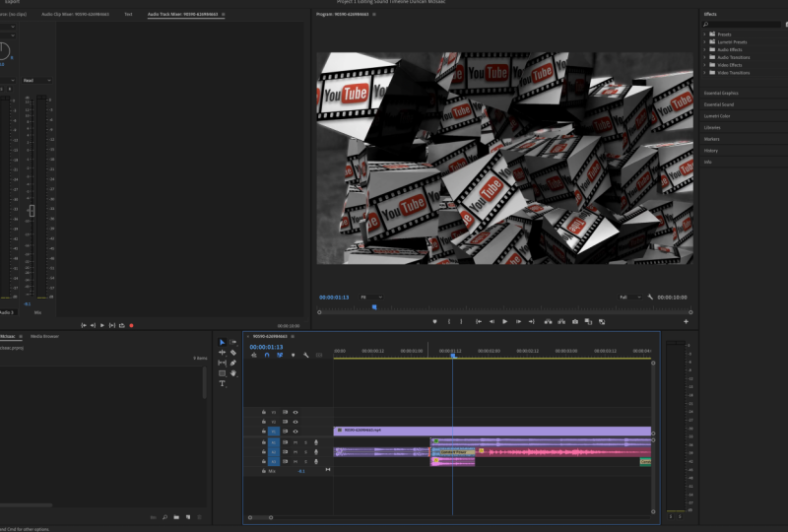Toggle track lock on V1
The height and width of the screenshot is (532, 788).
pyautogui.click(x=264, y=431)
